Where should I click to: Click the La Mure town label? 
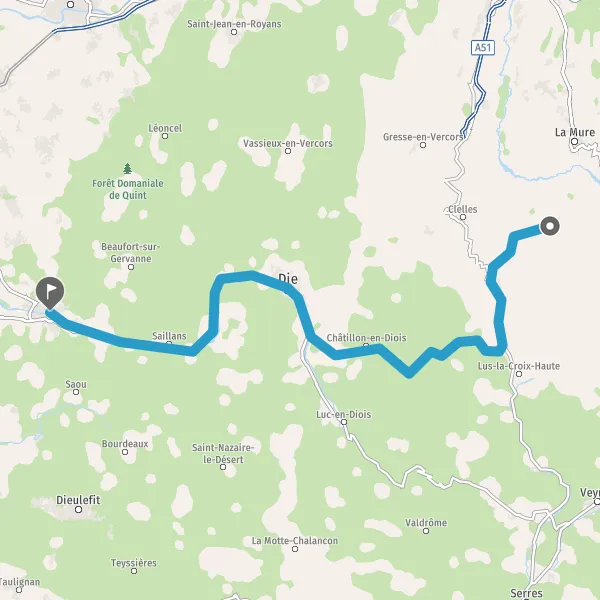pyautogui.click(x=575, y=132)
